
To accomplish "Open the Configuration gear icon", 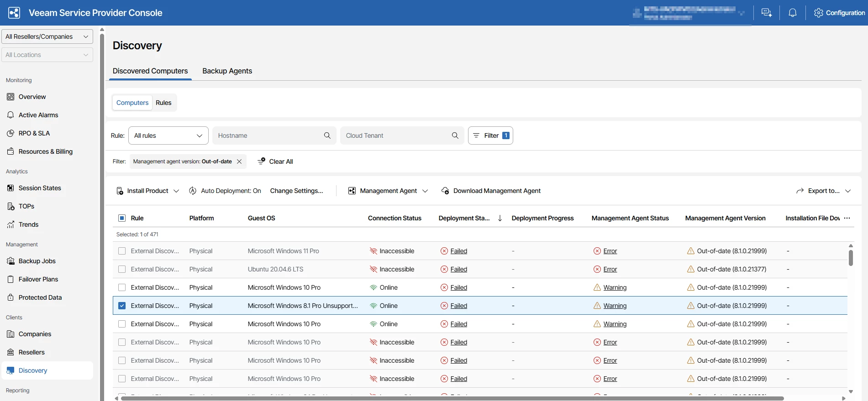I will (x=818, y=13).
